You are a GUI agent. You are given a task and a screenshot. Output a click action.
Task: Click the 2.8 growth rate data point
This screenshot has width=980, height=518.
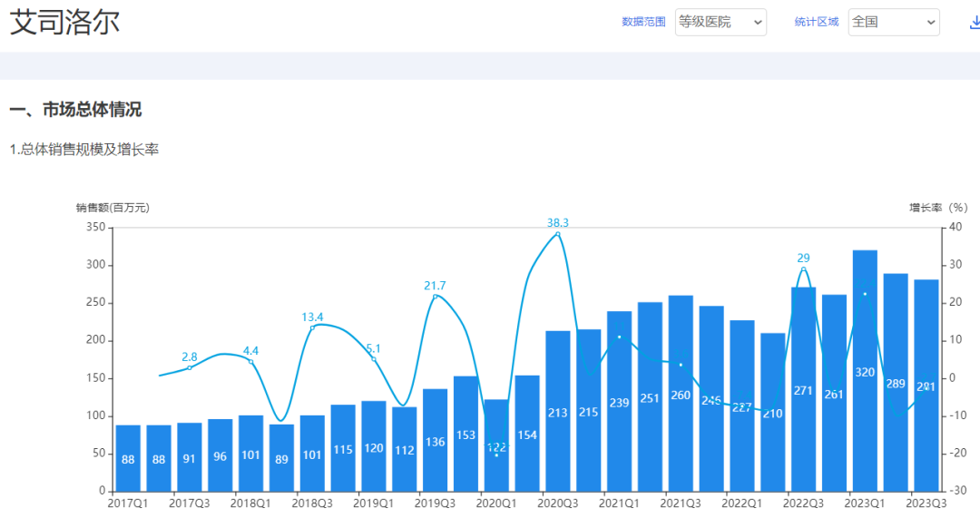point(190,368)
